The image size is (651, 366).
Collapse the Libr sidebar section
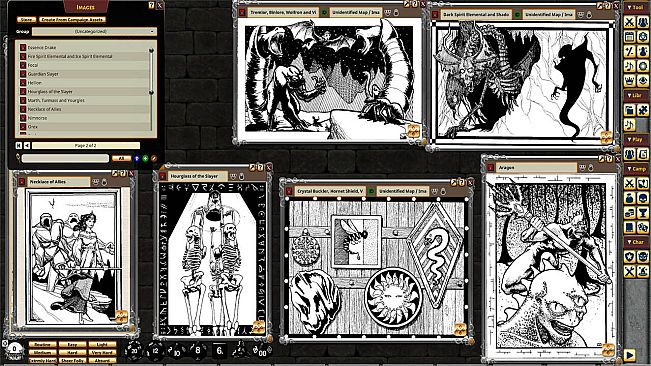[636, 95]
